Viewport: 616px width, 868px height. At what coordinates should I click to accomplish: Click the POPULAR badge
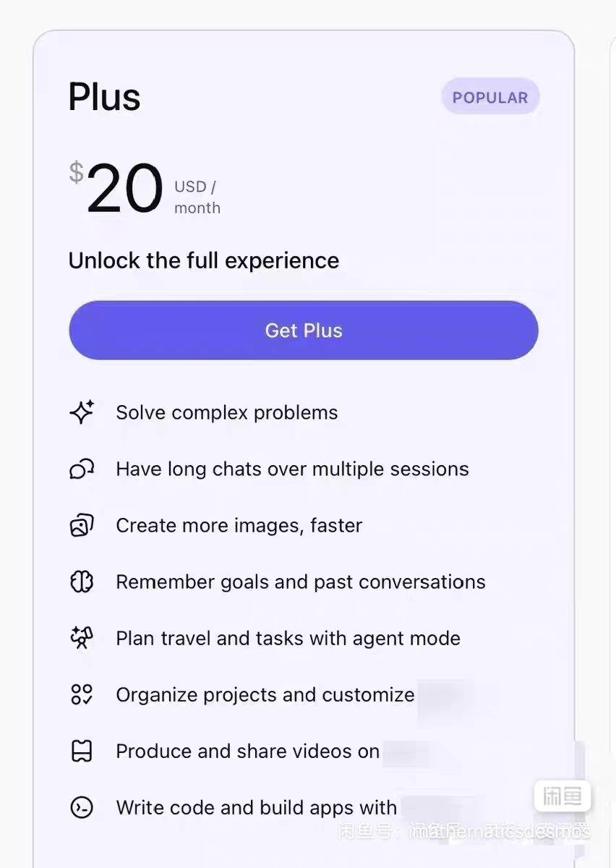tap(490, 98)
